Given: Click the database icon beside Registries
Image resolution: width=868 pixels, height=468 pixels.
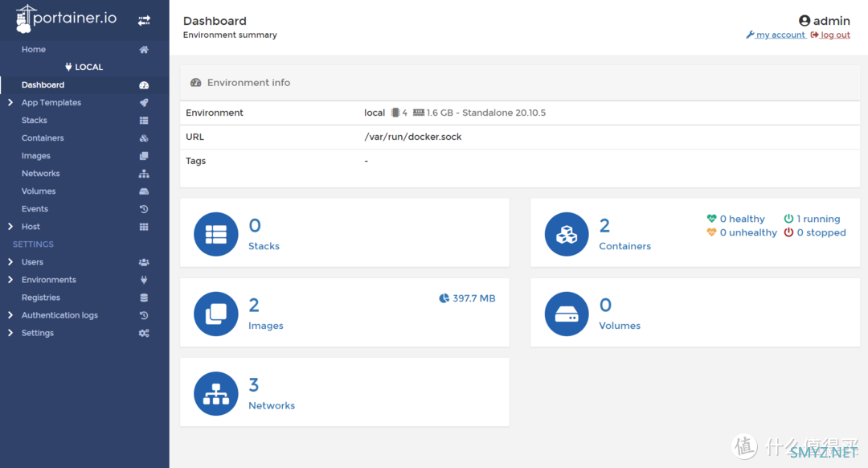Looking at the screenshot, I should pyautogui.click(x=144, y=298).
